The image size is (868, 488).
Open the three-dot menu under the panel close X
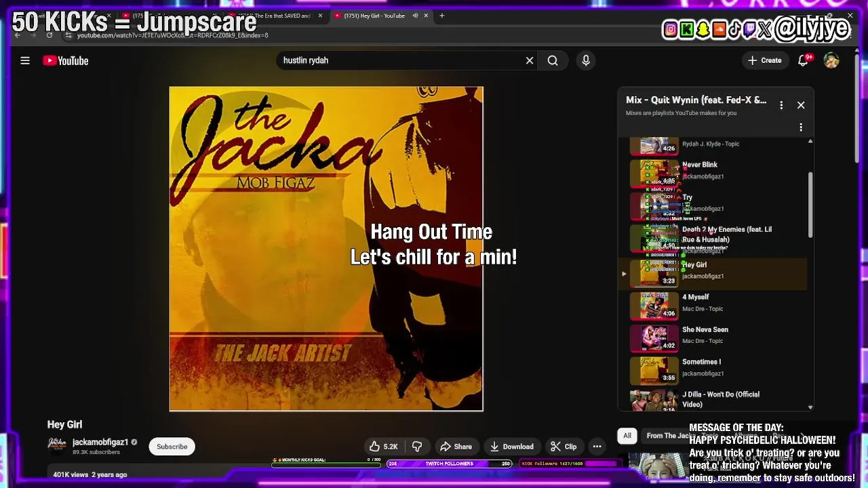coord(801,127)
